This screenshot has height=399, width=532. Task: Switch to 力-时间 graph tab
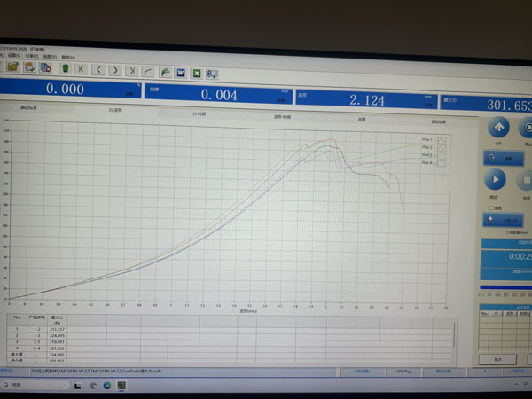coord(199,113)
